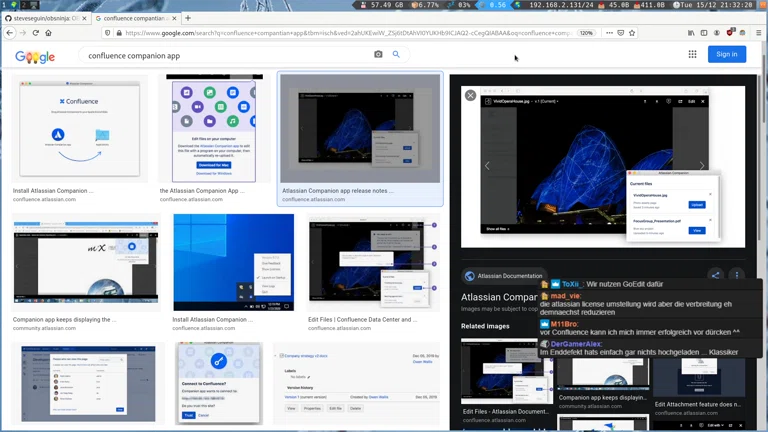Screen dimensions: 768x432
Task: Open the Google apps grid
Action: pyautogui.click(x=692, y=54)
